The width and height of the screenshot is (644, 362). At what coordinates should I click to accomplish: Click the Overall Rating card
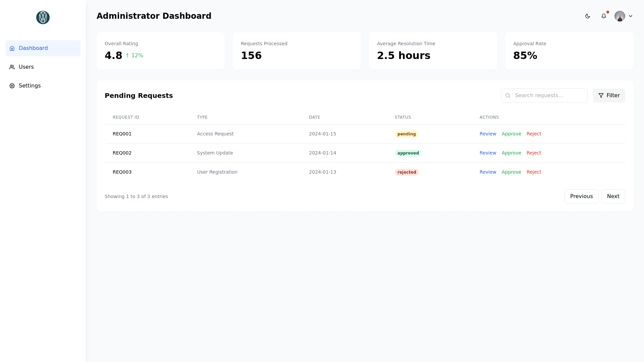[160, 51]
